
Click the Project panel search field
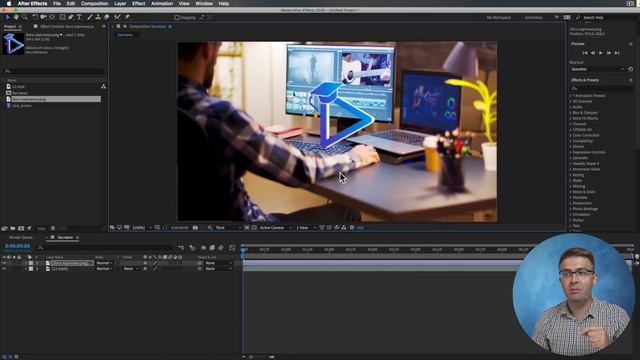[53, 71]
